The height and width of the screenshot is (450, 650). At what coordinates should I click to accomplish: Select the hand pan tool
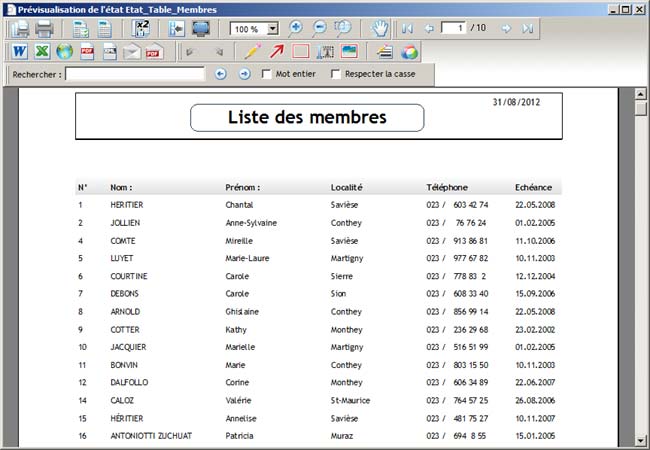point(379,28)
